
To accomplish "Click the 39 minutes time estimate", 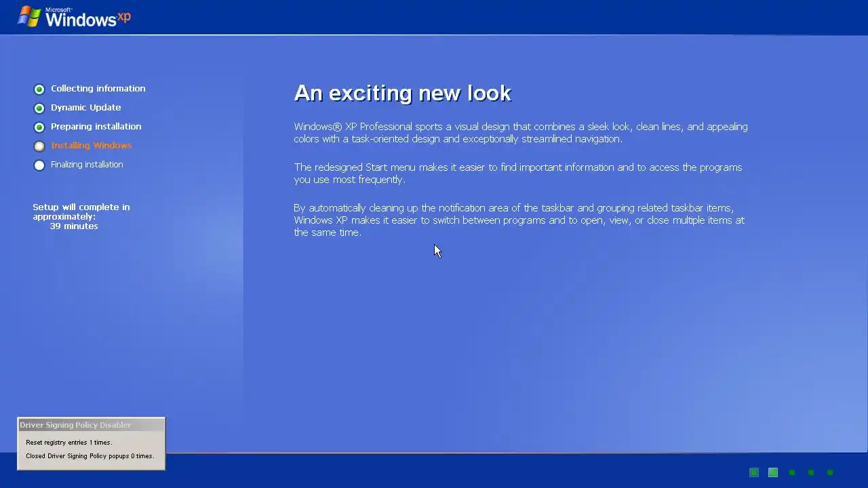I will pyautogui.click(x=73, y=226).
